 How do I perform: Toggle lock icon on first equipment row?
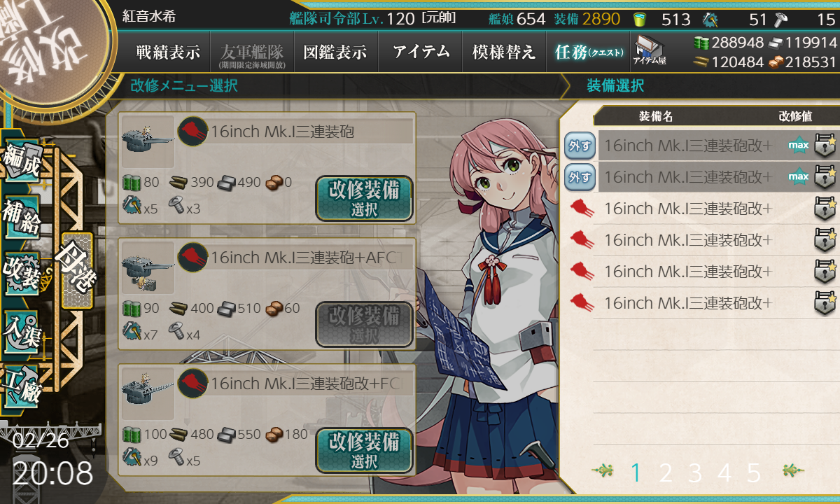pos(826,146)
